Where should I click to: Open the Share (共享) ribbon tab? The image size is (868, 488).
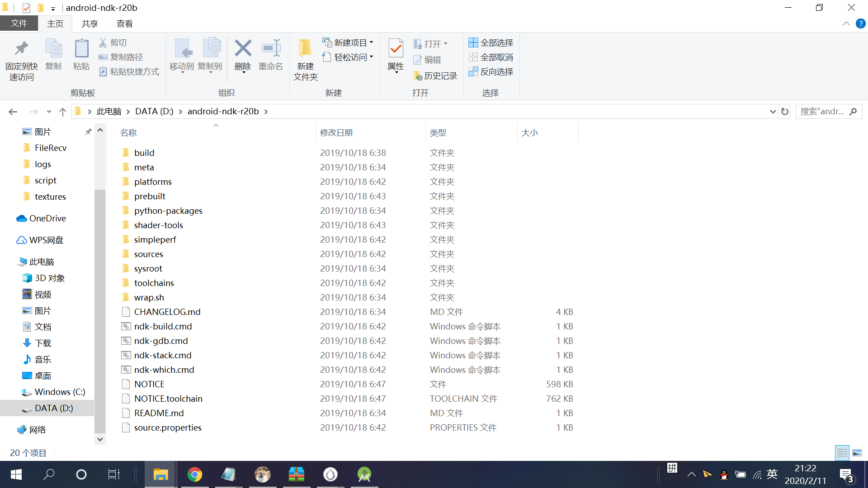pos(90,24)
